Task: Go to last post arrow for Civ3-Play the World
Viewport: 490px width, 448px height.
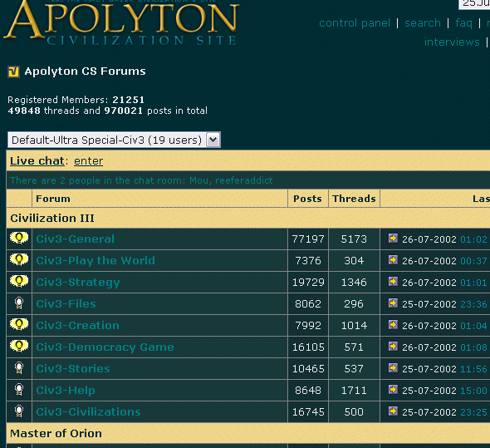Action: tap(393, 260)
